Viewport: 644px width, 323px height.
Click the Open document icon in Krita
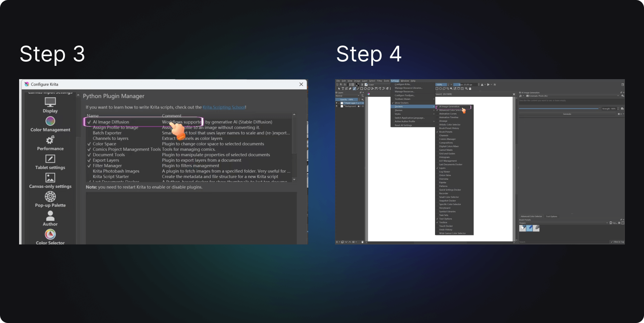(x=341, y=85)
